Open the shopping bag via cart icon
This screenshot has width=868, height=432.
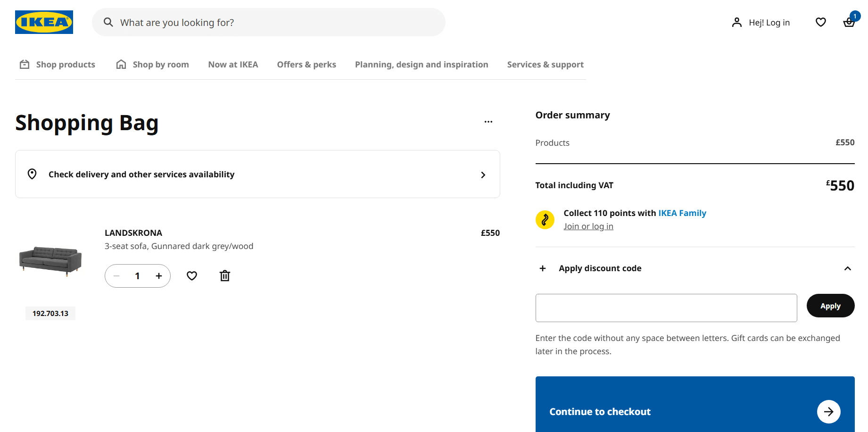click(849, 22)
